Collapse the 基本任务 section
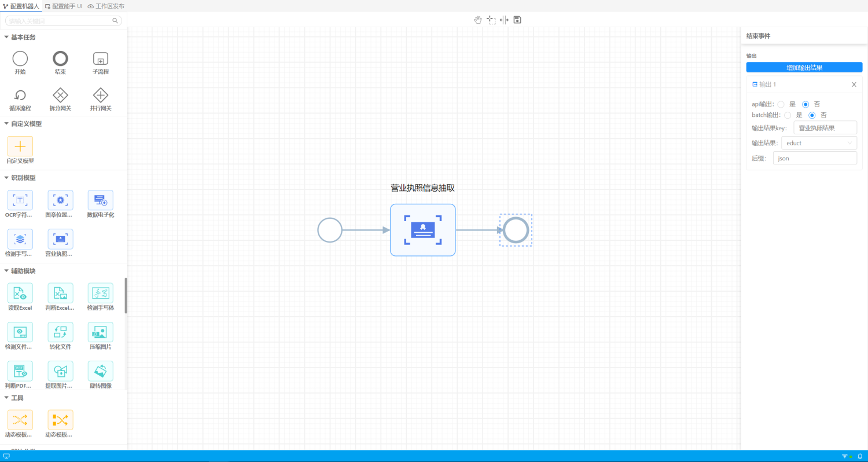 [6, 37]
